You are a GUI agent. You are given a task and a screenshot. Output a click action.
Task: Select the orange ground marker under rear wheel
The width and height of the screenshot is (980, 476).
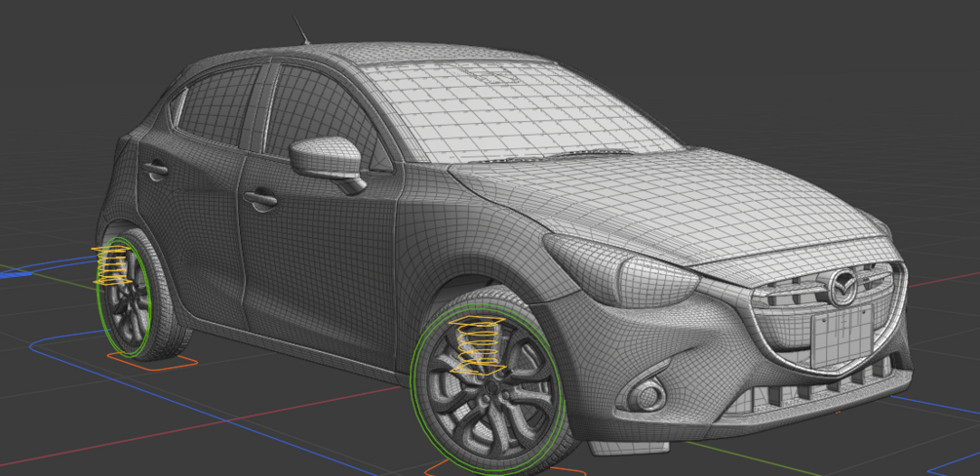[152, 362]
